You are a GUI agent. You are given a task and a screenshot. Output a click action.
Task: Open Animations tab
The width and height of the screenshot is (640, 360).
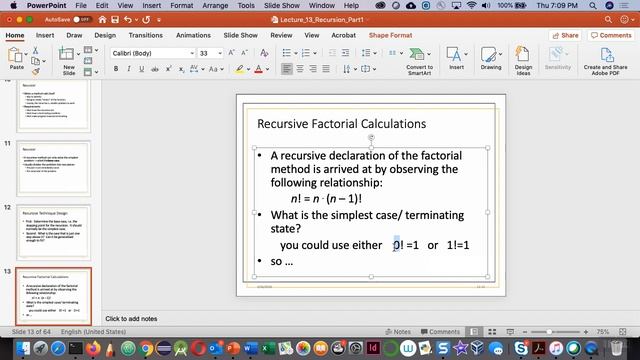(x=193, y=35)
